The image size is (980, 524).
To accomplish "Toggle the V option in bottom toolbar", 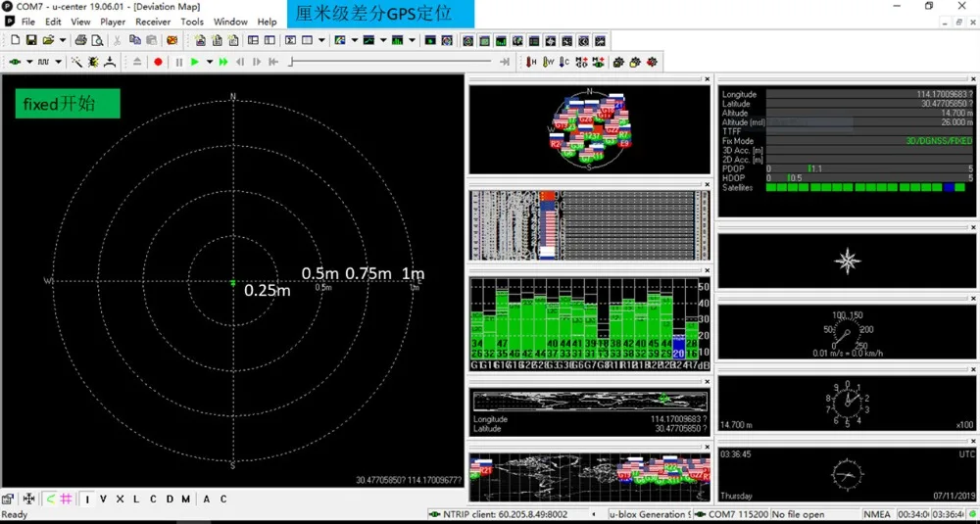I will pos(104,499).
